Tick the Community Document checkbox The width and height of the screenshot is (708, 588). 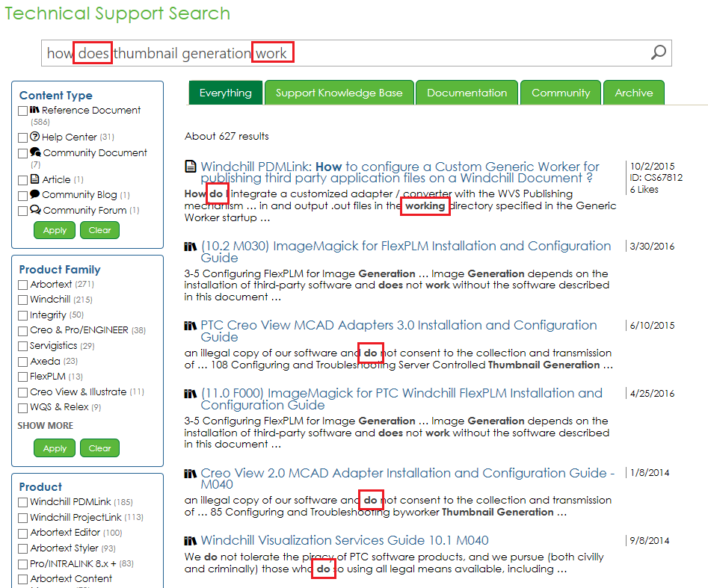[x=22, y=153]
